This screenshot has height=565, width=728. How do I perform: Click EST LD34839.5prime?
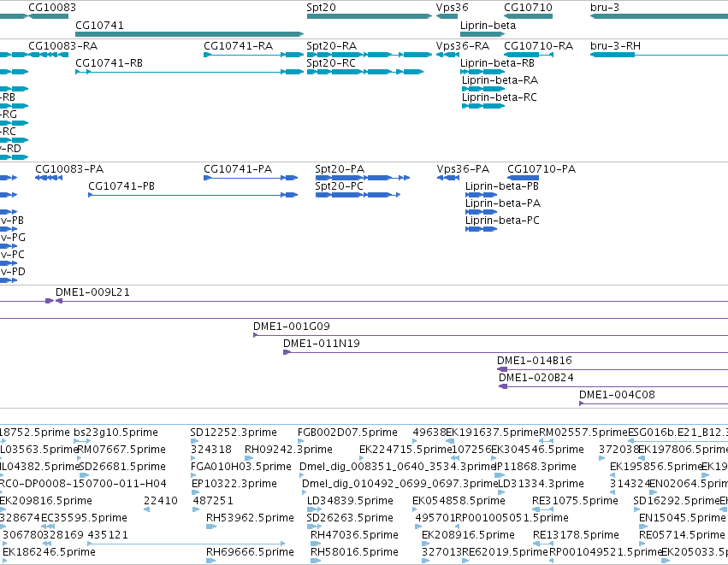350,501
